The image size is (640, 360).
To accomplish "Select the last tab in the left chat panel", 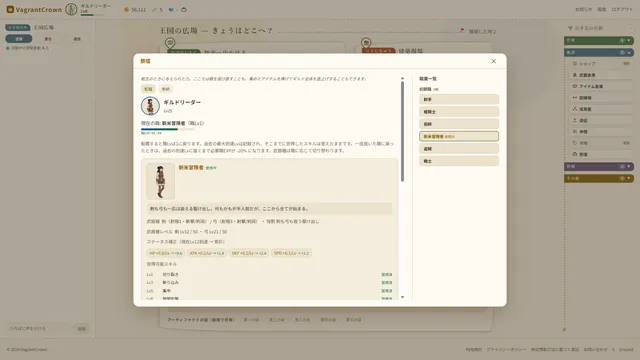I will [77, 39].
